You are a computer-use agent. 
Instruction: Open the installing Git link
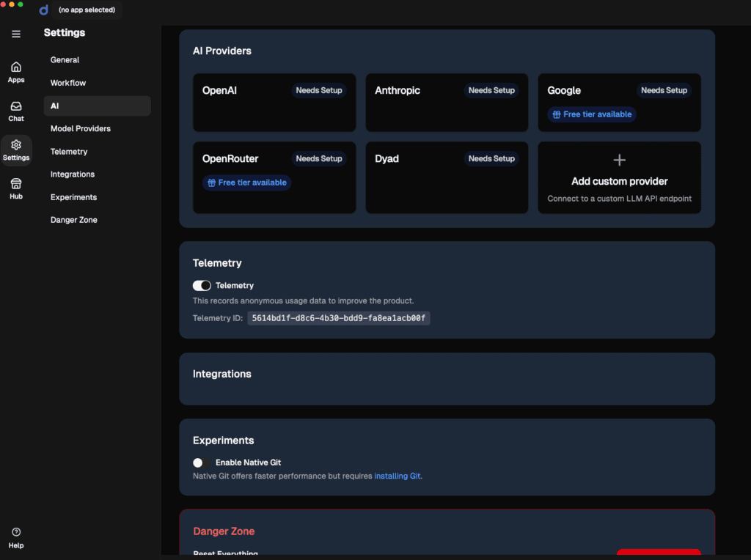tap(397, 476)
